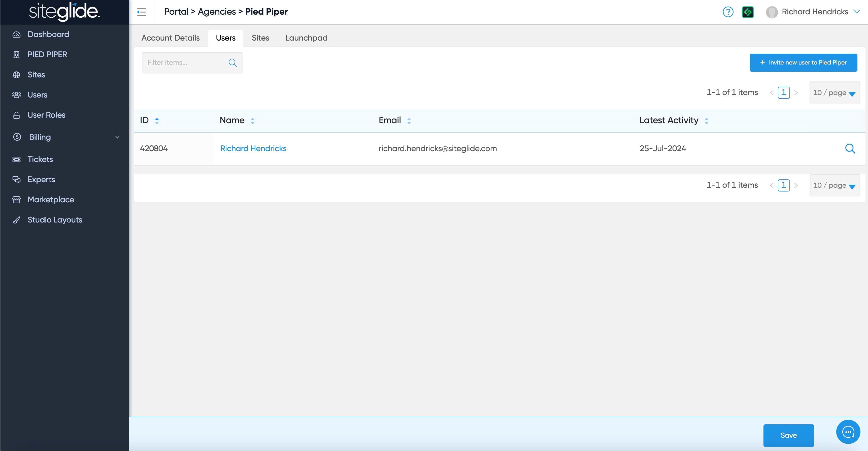Go to Marketplace in the sidebar
The height and width of the screenshot is (451, 868).
click(x=51, y=200)
